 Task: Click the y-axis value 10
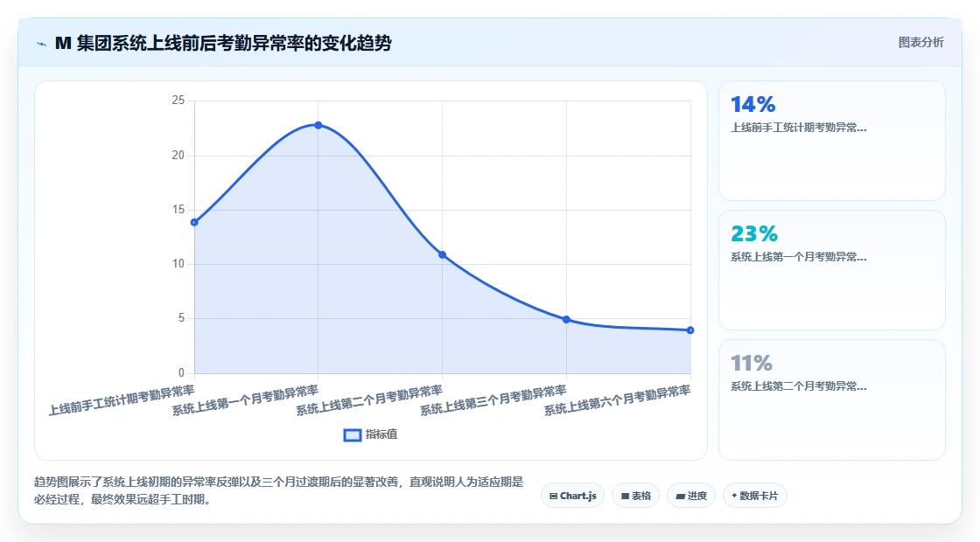(x=178, y=263)
